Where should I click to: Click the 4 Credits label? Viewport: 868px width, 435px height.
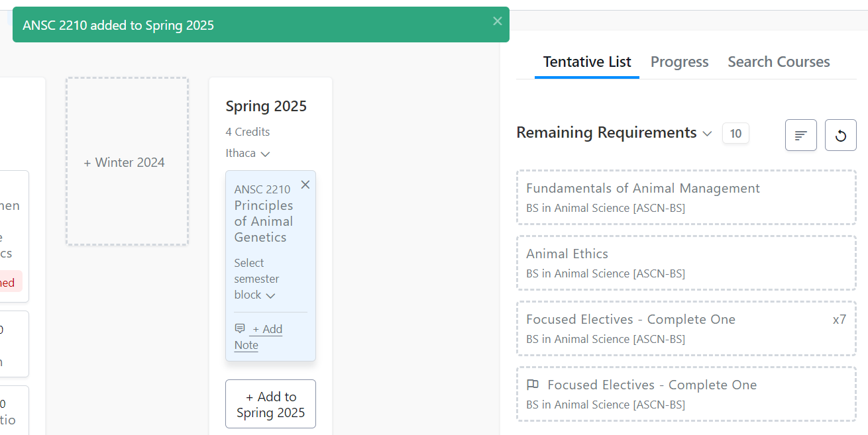(x=248, y=132)
